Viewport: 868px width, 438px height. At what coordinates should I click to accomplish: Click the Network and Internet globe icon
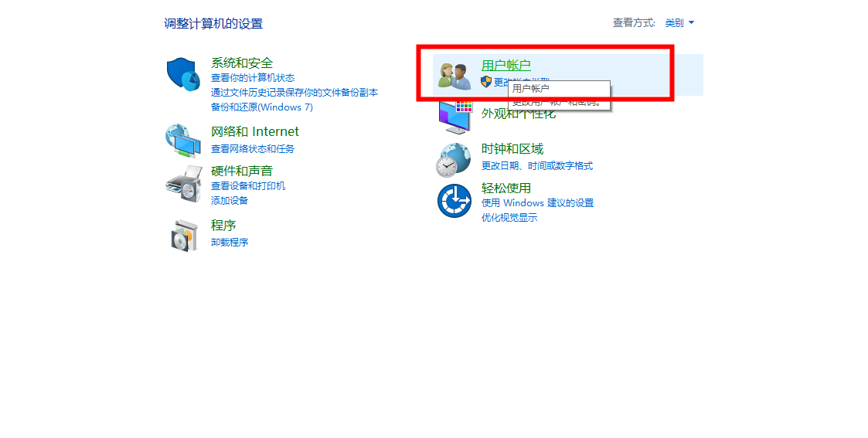coord(183,141)
